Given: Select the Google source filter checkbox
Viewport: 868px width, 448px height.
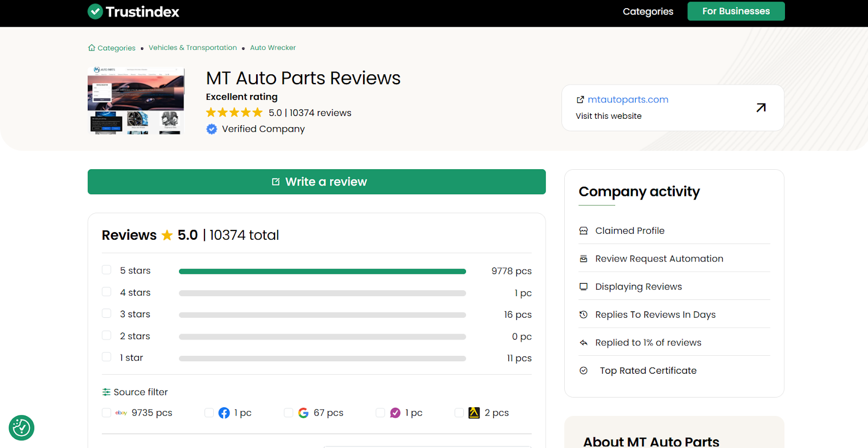Looking at the screenshot, I should [289, 413].
